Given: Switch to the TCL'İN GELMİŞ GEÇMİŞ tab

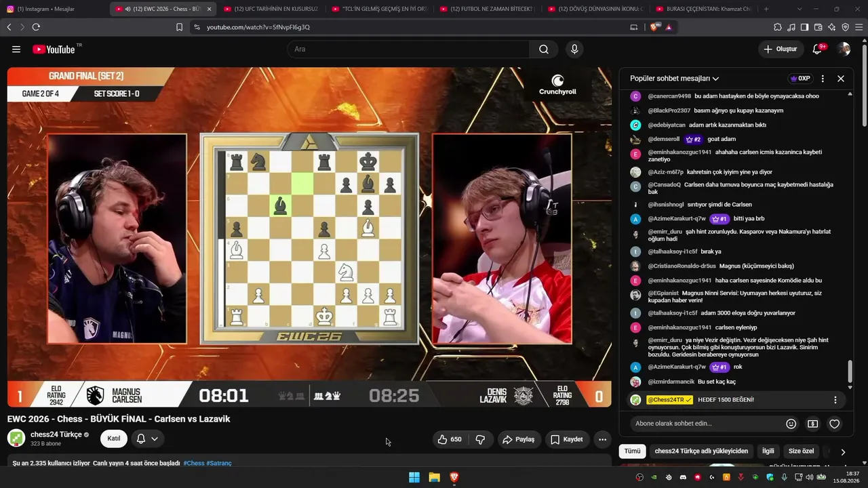Looking at the screenshot, I should point(379,9).
